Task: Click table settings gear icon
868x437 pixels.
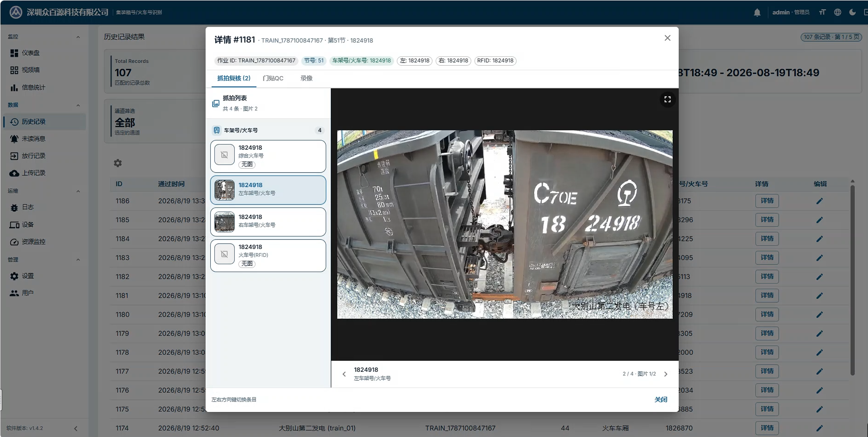Action: [118, 163]
